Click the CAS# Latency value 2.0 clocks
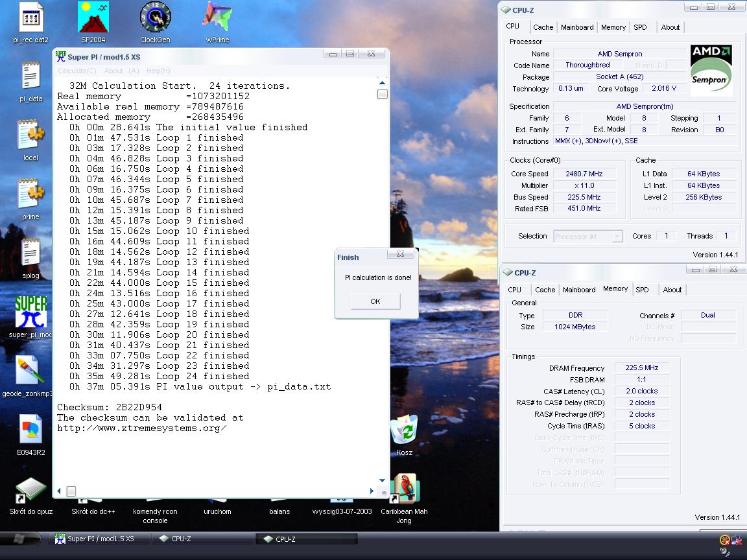The width and height of the screenshot is (747, 560). (642, 391)
